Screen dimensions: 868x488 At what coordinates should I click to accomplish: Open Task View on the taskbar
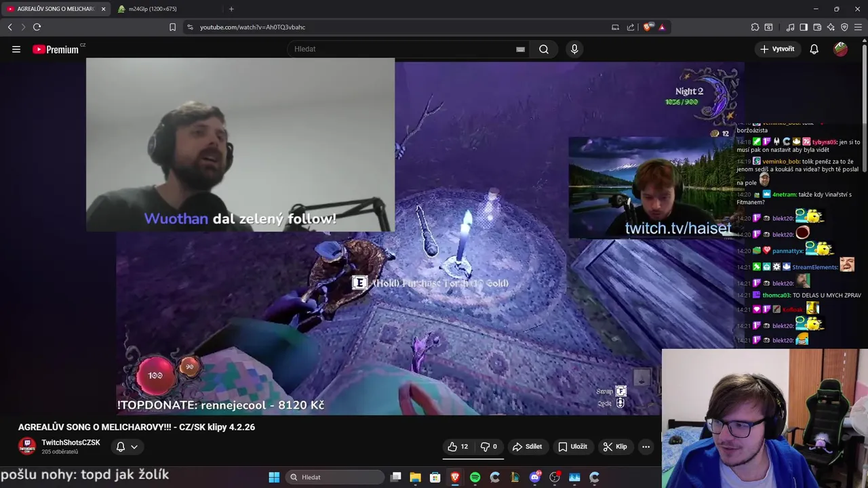(x=396, y=477)
